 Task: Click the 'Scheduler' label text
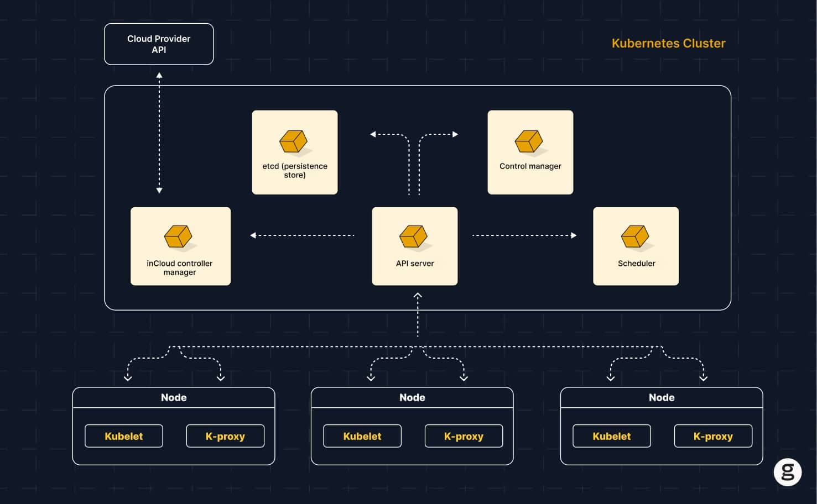pos(637,263)
